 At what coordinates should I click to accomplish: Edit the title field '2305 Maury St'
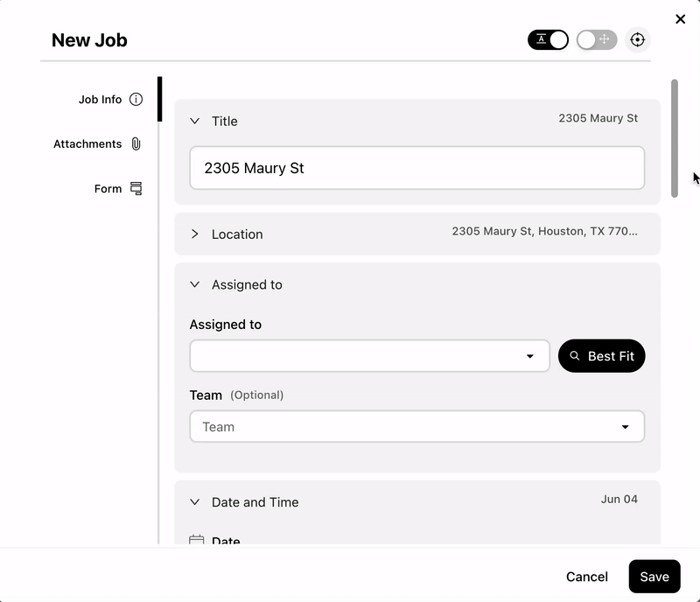417,168
